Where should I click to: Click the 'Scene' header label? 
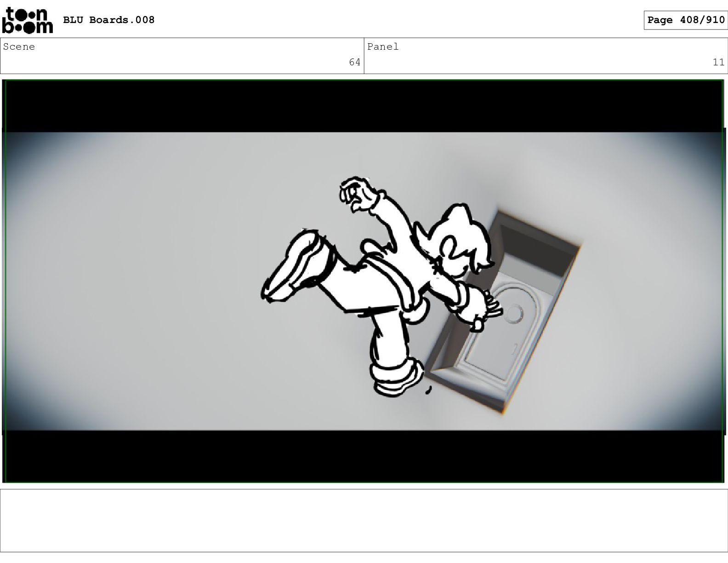[19, 46]
